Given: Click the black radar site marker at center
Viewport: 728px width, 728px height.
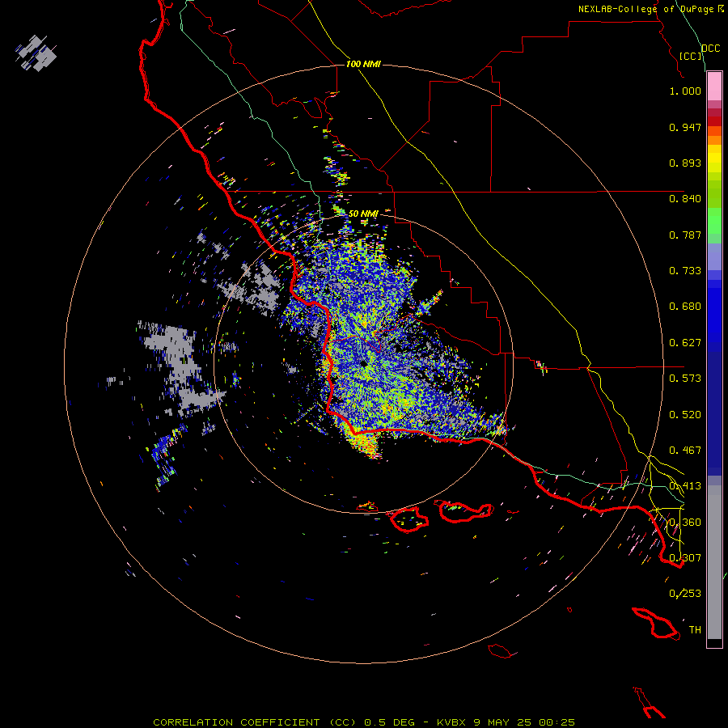Looking at the screenshot, I should point(363,363).
